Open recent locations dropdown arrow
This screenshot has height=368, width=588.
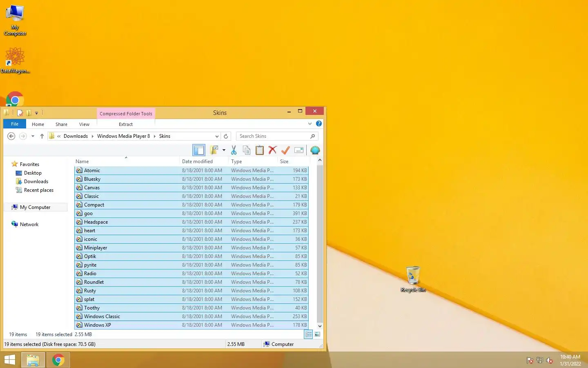click(33, 136)
